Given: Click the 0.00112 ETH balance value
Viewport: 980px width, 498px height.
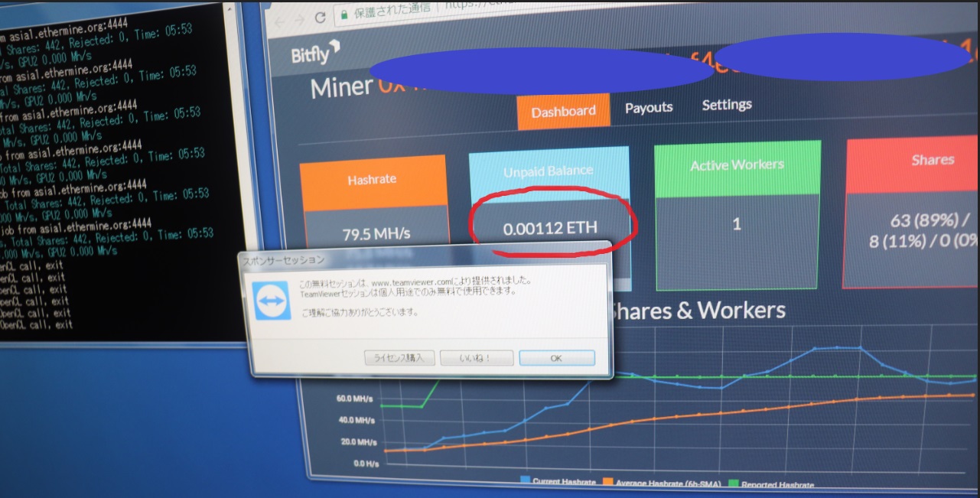Looking at the screenshot, I should (x=550, y=227).
